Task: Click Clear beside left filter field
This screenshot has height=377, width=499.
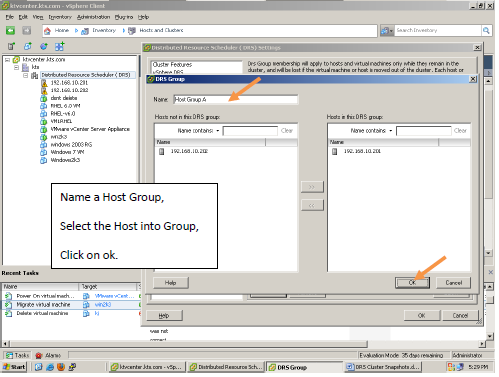Action: (287, 131)
